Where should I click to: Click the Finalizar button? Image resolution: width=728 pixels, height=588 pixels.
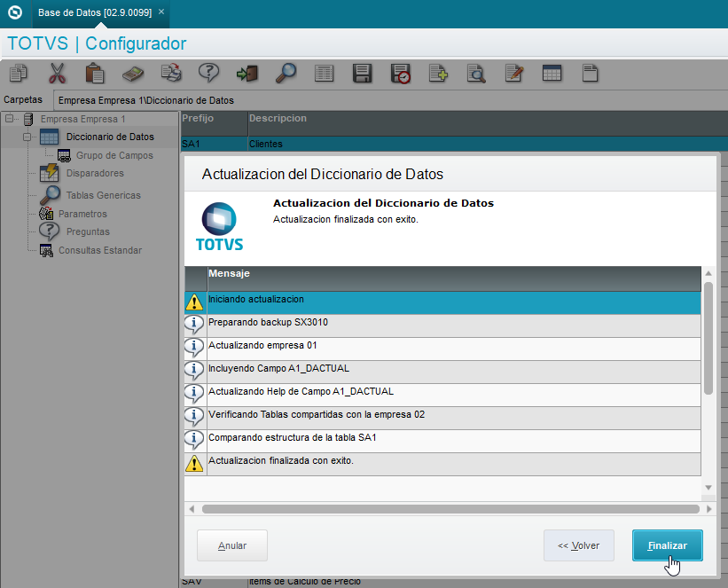point(667,545)
